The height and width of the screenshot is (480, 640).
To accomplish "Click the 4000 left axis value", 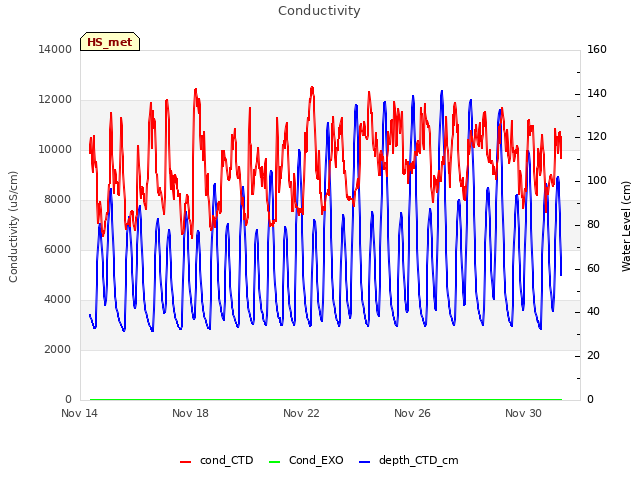I will 58,300.
